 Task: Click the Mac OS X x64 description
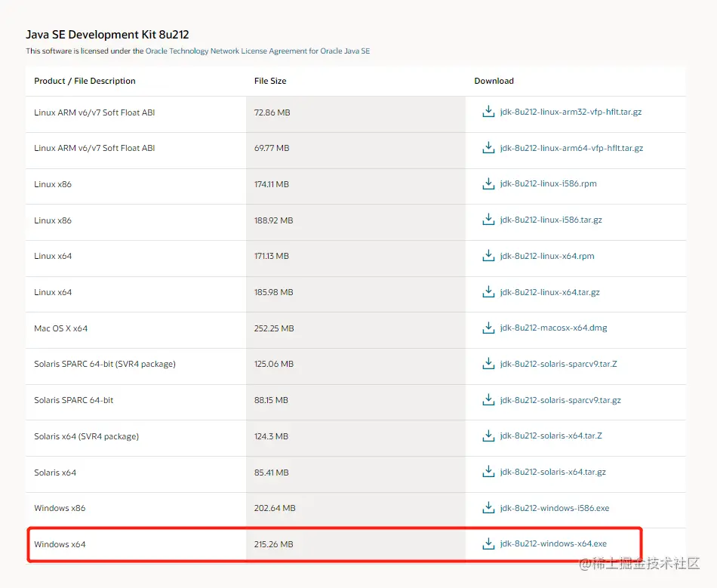click(x=61, y=328)
